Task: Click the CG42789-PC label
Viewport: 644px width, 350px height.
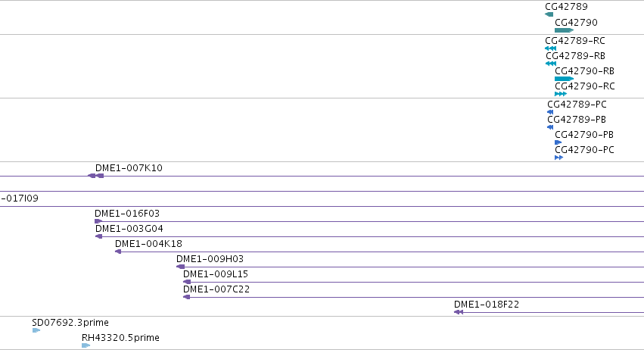Action: (577, 105)
